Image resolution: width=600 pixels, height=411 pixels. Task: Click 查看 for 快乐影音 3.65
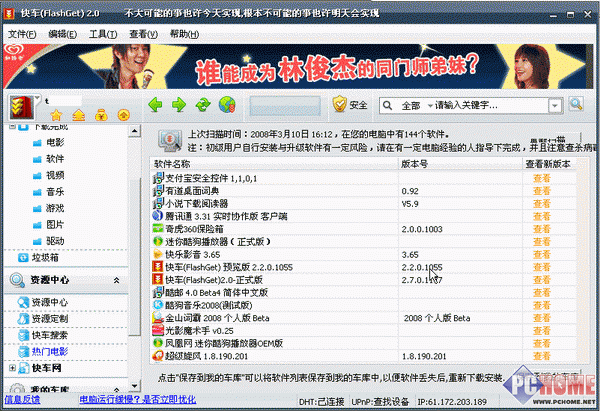[542, 254]
